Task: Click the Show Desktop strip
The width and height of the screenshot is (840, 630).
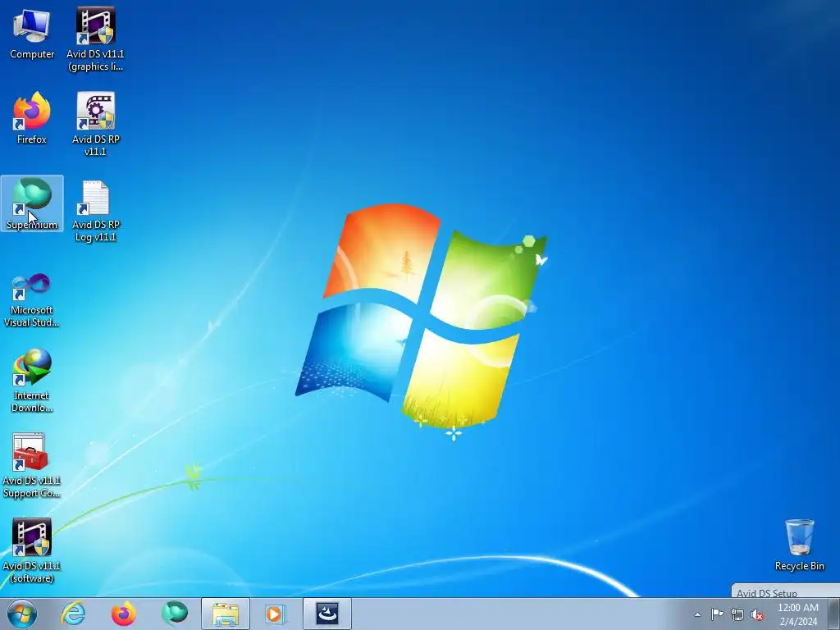Action: pos(834,614)
